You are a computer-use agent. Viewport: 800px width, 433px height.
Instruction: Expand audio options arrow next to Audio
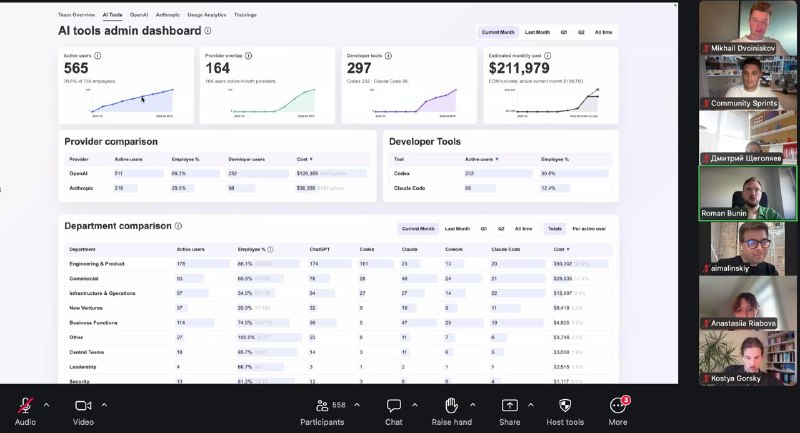point(46,405)
